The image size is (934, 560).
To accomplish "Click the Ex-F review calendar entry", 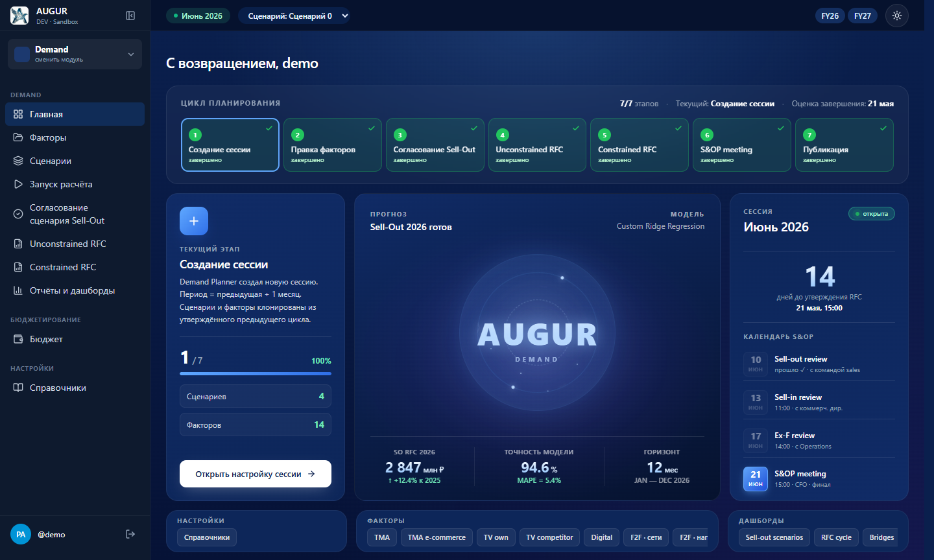I will click(819, 440).
